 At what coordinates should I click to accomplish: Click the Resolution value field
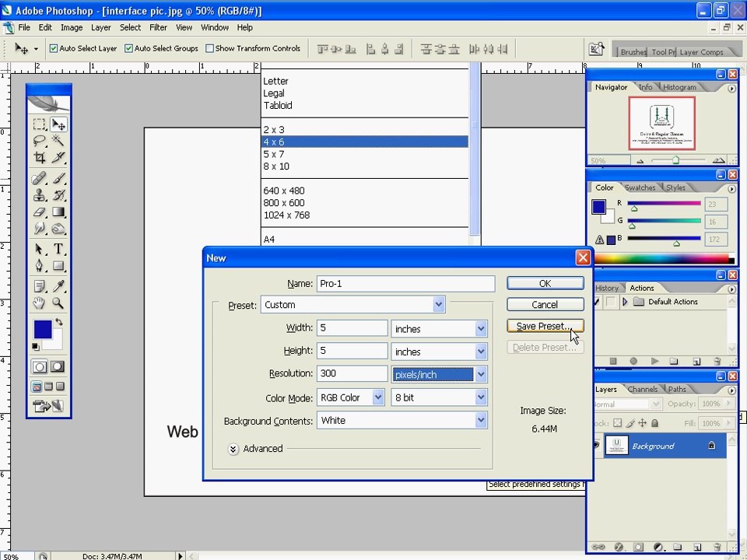pyautogui.click(x=352, y=373)
